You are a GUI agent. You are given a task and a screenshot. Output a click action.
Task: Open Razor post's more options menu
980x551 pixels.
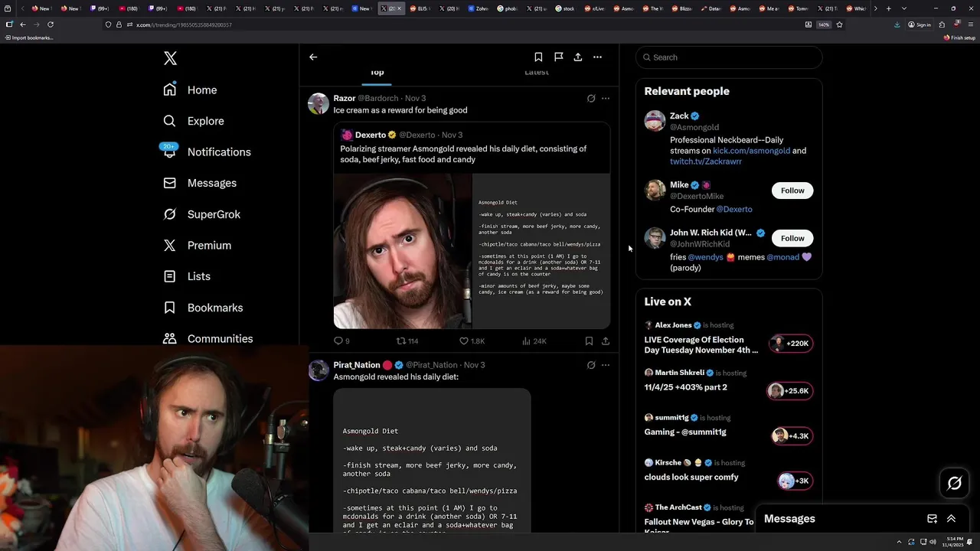(x=605, y=98)
